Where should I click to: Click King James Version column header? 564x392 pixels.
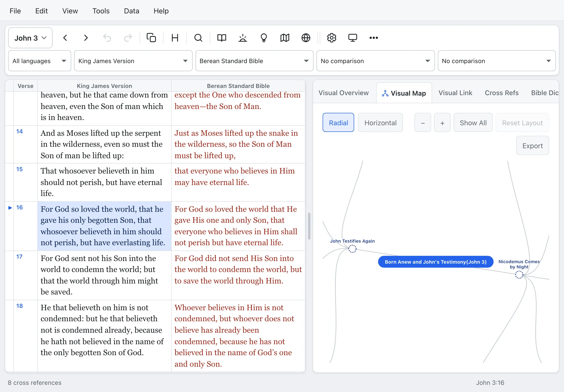click(104, 86)
